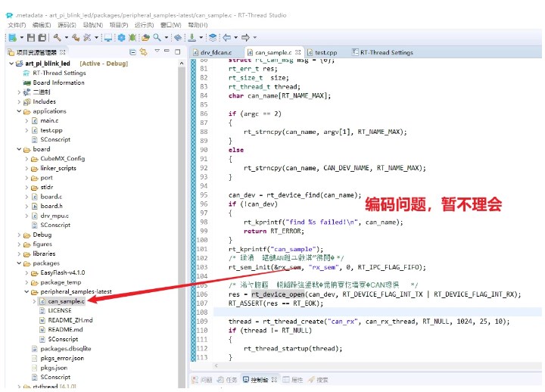Click the blue gear configuration icon
Screen dimensions: 545x392
point(121,38)
